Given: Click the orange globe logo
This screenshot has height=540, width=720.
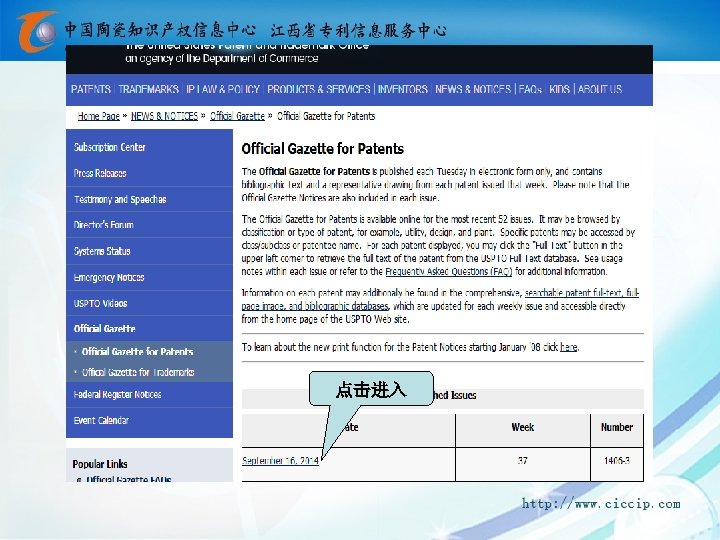Looking at the screenshot, I should click(x=37, y=32).
